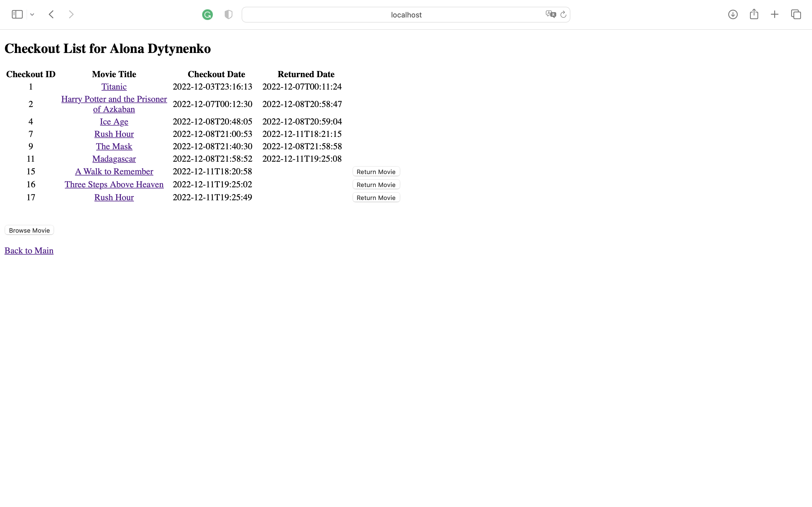Image resolution: width=812 pixels, height=507 pixels.
Task: Click the address bar showing localhost
Action: 406,14
